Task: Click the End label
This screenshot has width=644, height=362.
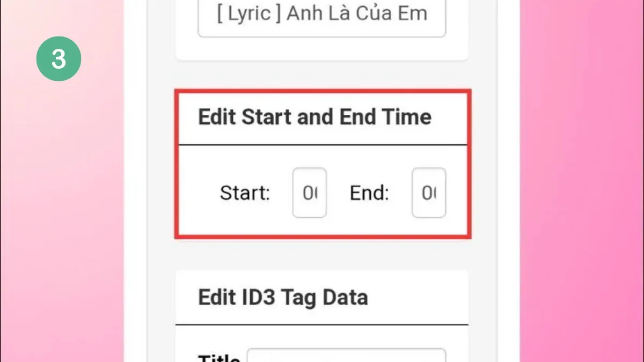Action: pyautogui.click(x=369, y=193)
